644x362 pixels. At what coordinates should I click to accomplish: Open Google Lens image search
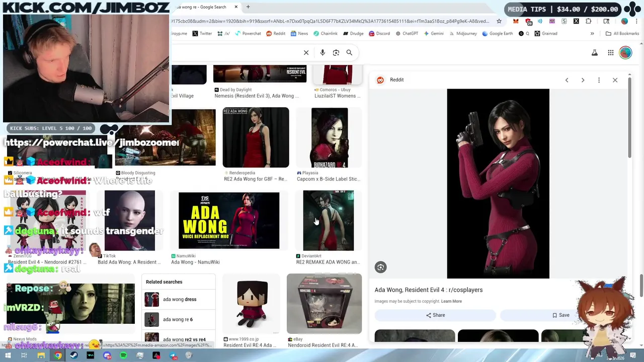[336, 52]
